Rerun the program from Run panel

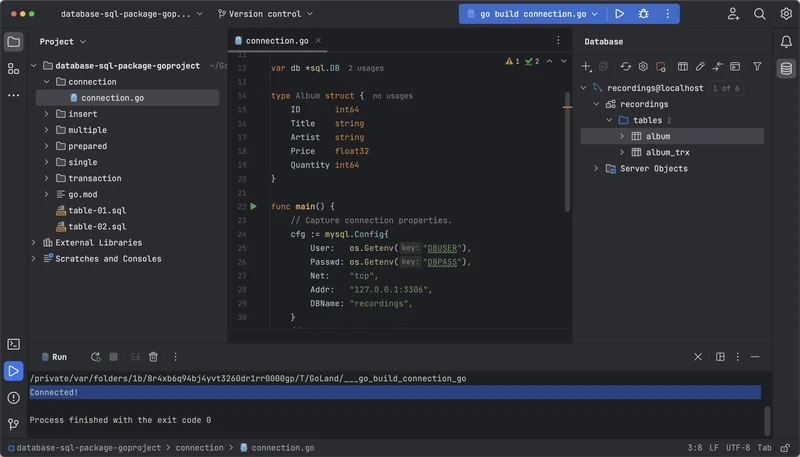[95, 357]
